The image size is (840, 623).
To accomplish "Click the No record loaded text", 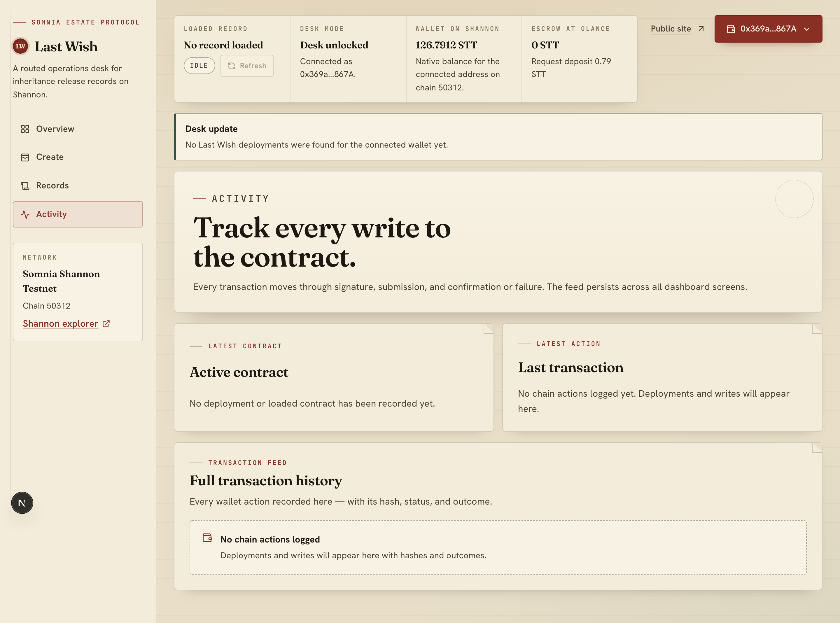I will point(223,45).
